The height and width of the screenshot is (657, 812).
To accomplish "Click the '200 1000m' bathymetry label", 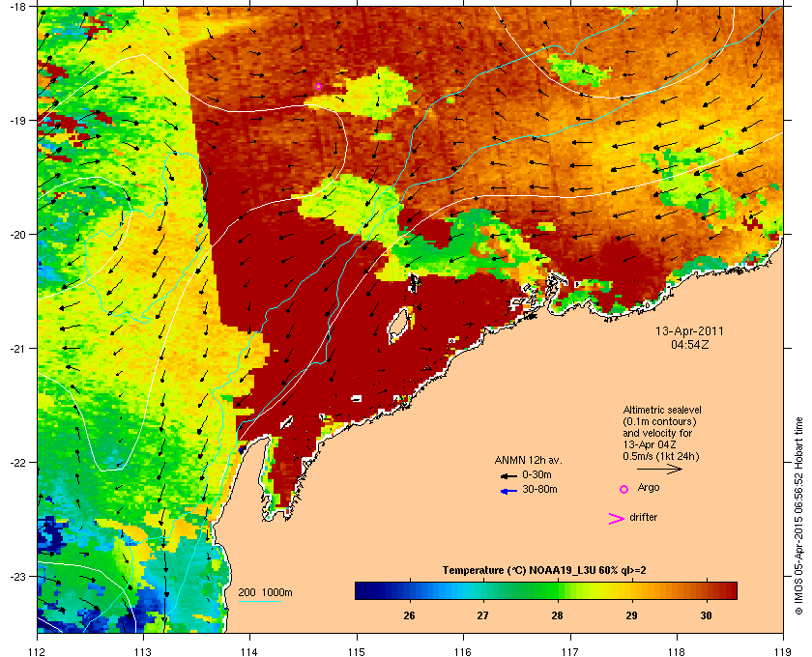I will pos(265,592).
